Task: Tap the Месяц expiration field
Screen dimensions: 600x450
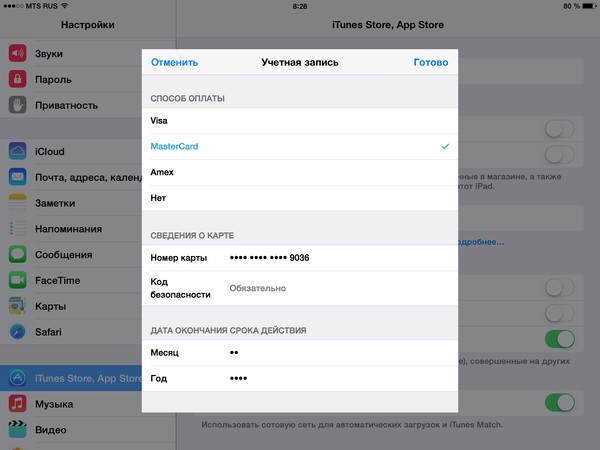Action: click(x=300, y=352)
